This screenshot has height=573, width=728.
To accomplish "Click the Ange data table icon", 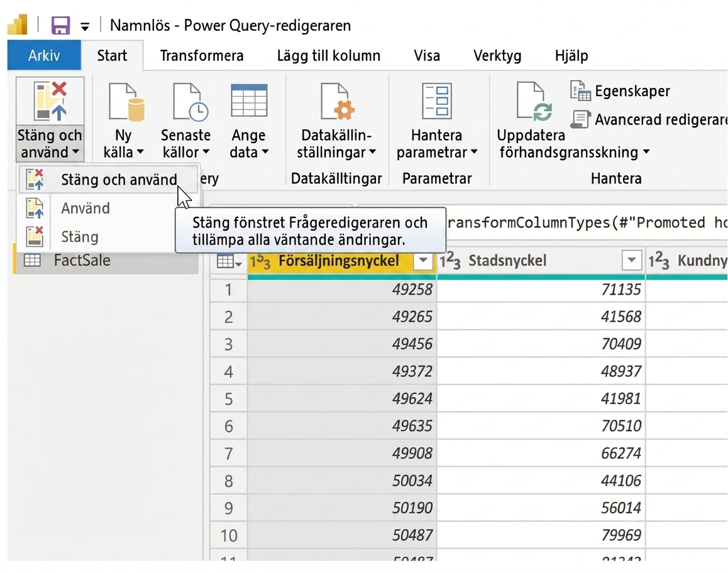I will coord(249,101).
